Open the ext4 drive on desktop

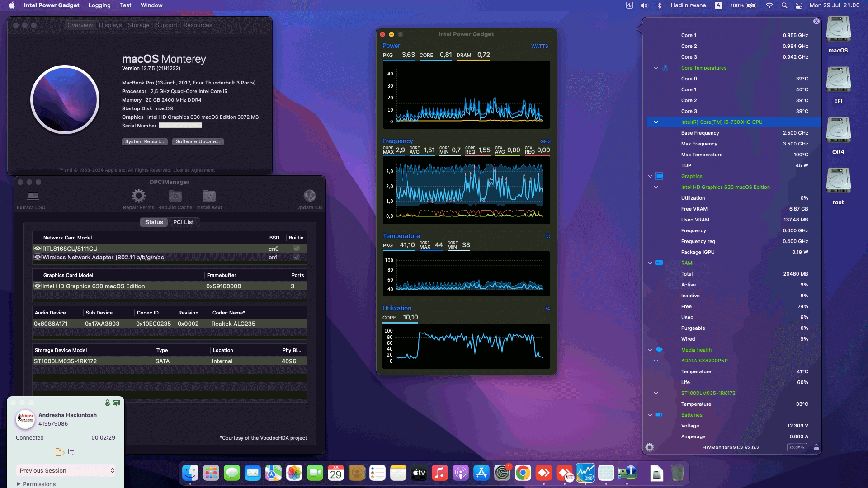838,131
